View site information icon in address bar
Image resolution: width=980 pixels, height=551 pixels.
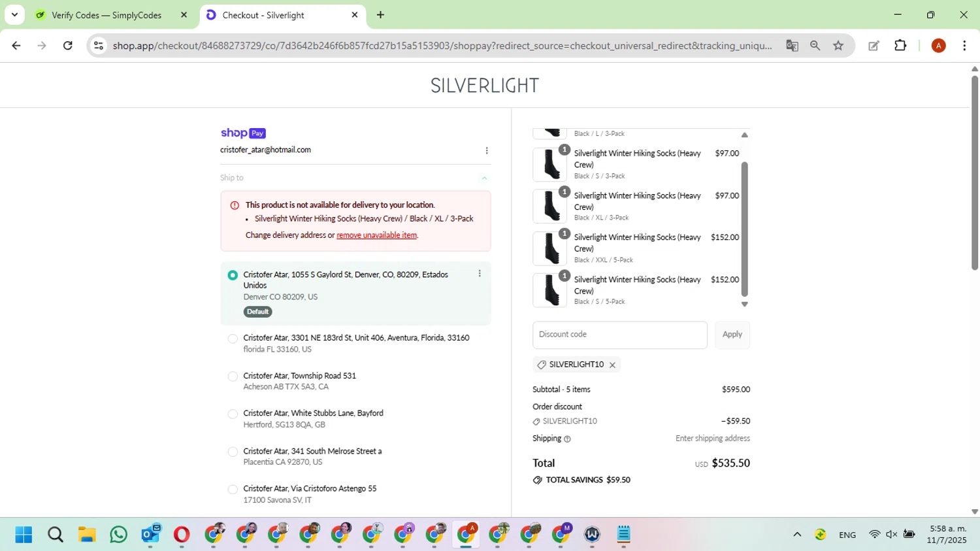[99, 46]
